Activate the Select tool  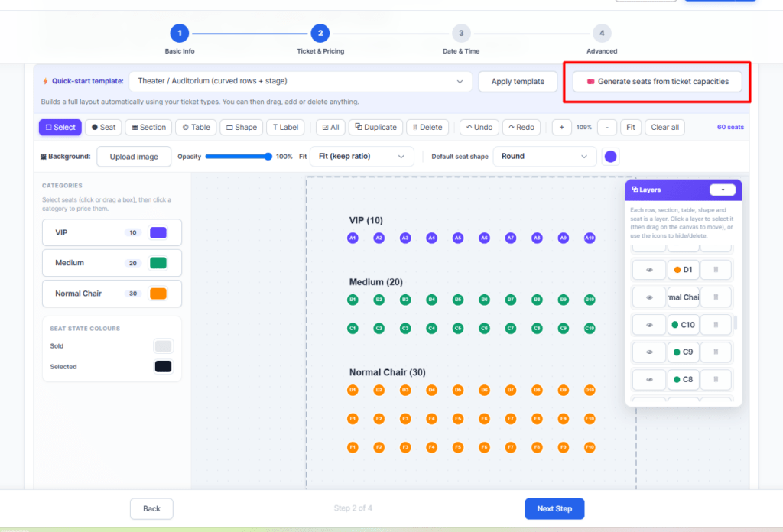tap(60, 127)
